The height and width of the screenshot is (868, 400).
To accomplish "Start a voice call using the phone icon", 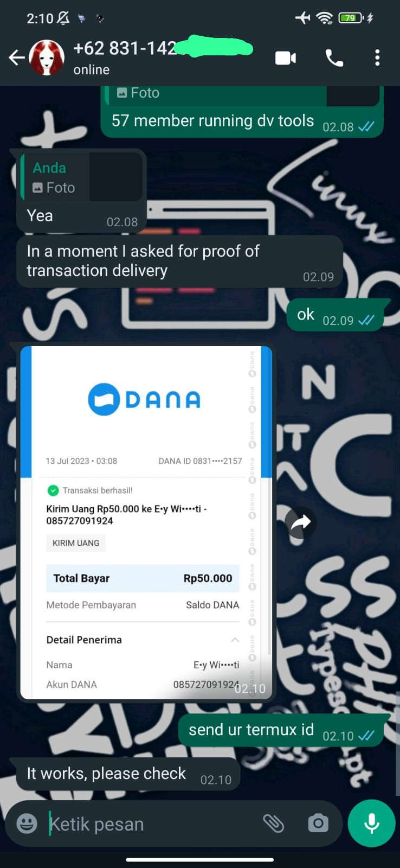I will coord(334,58).
